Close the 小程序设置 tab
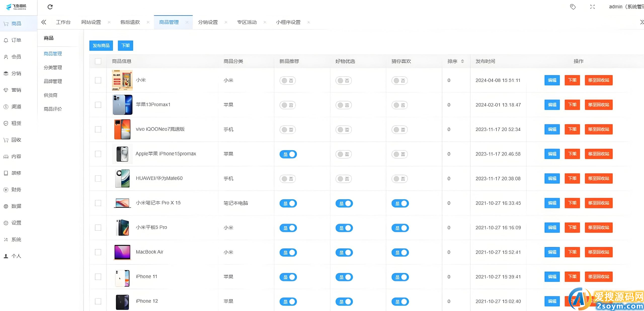 [x=309, y=22]
